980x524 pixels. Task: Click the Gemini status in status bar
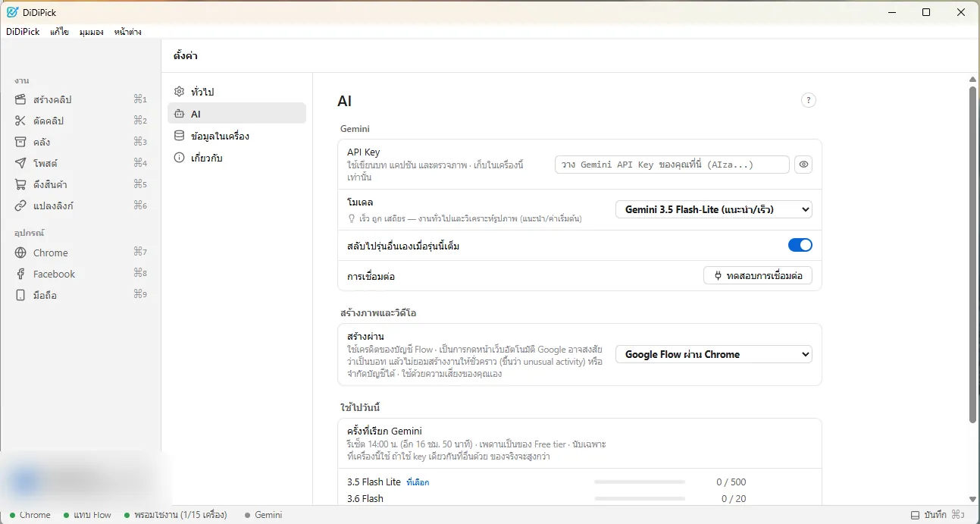[264, 515]
